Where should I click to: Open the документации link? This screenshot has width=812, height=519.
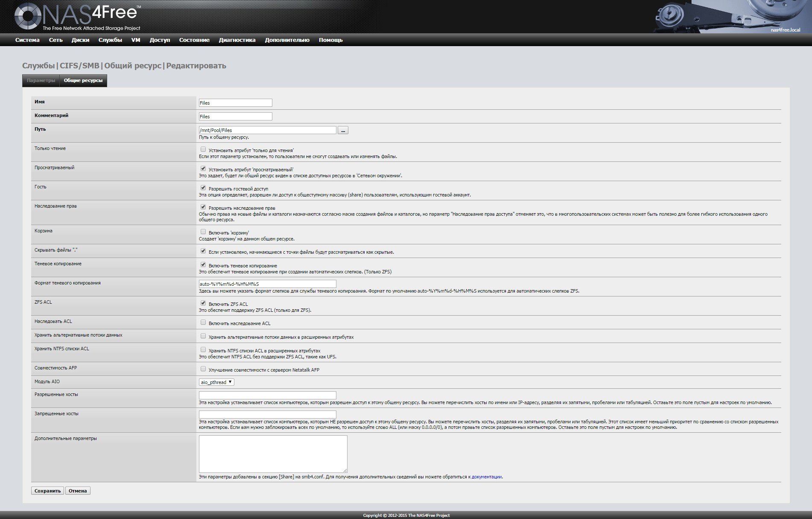[x=487, y=477]
